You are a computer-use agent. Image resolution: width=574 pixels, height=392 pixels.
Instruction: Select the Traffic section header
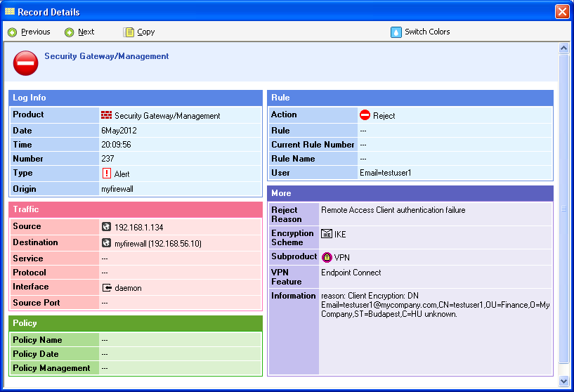135,209
